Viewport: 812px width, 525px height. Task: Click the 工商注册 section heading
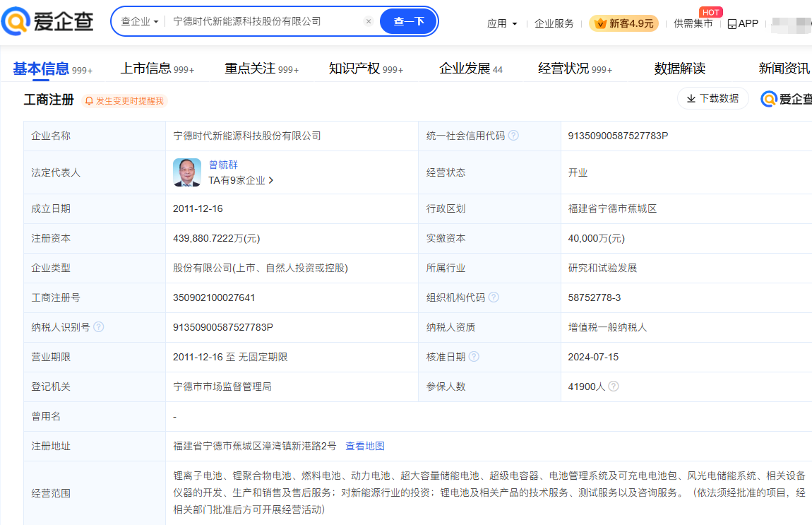(x=49, y=100)
